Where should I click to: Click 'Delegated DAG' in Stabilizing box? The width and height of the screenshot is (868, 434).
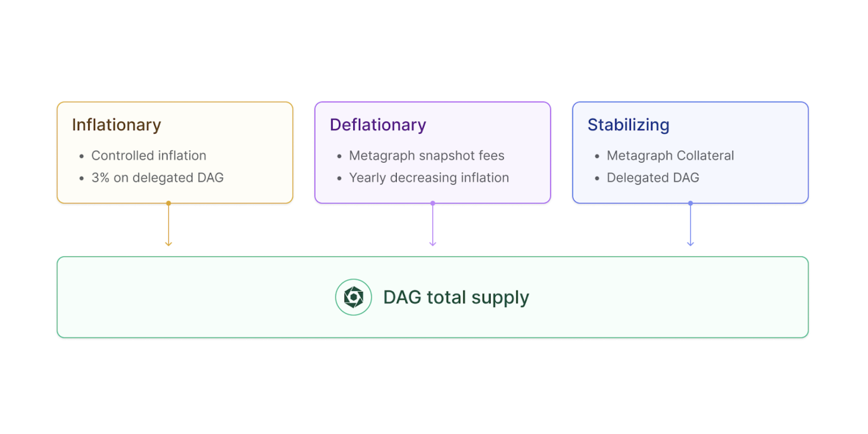click(x=653, y=178)
